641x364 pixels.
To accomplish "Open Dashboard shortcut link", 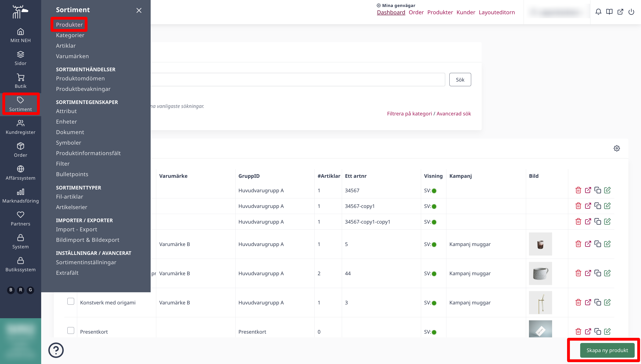I will click(391, 12).
